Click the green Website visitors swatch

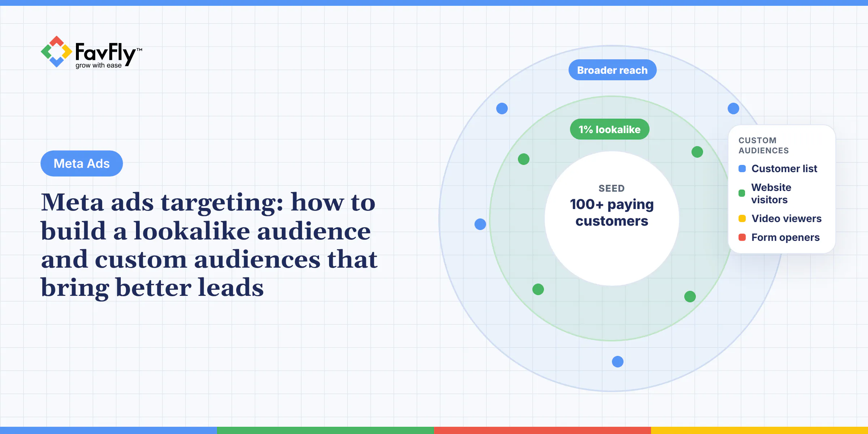pos(742,193)
